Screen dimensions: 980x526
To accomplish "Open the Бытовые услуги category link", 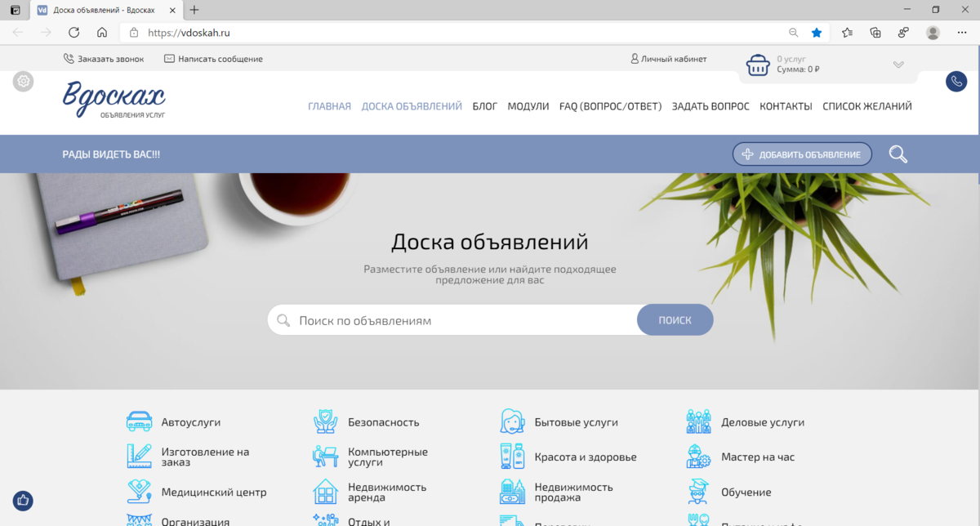I will (577, 422).
